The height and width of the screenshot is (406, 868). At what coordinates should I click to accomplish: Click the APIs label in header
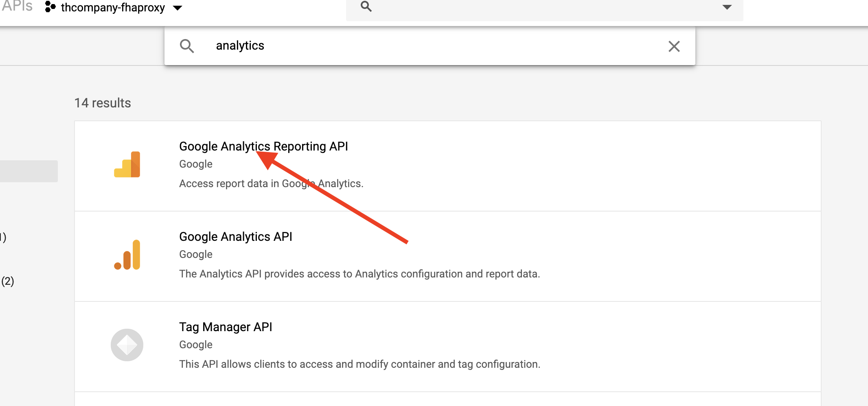pyautogui.click(x=17, y=6)
